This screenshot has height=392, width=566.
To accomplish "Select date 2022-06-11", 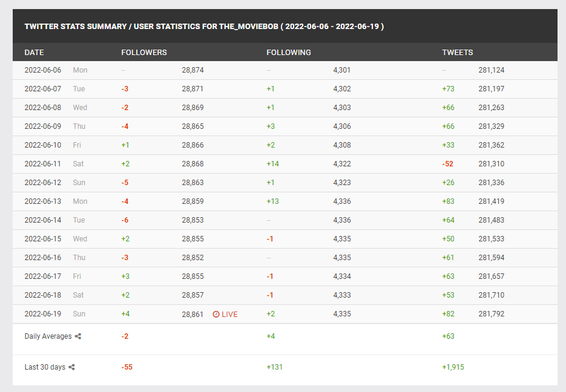I will coord(43,164).
